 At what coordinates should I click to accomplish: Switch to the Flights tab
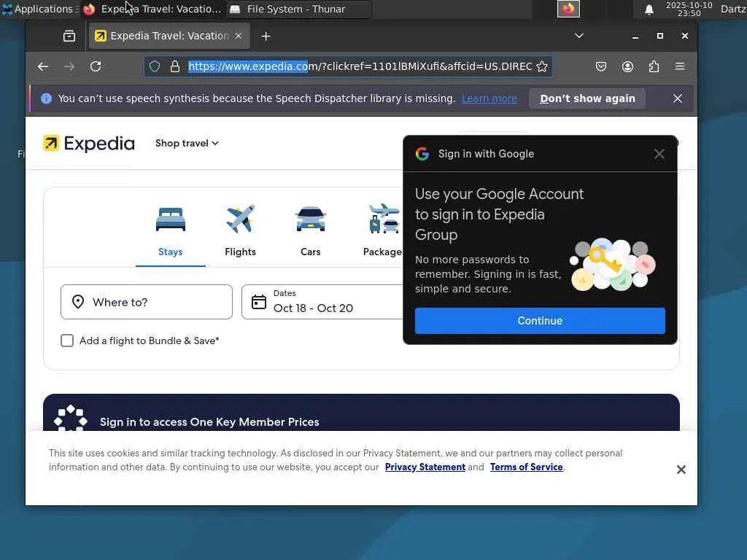(240, 232)
